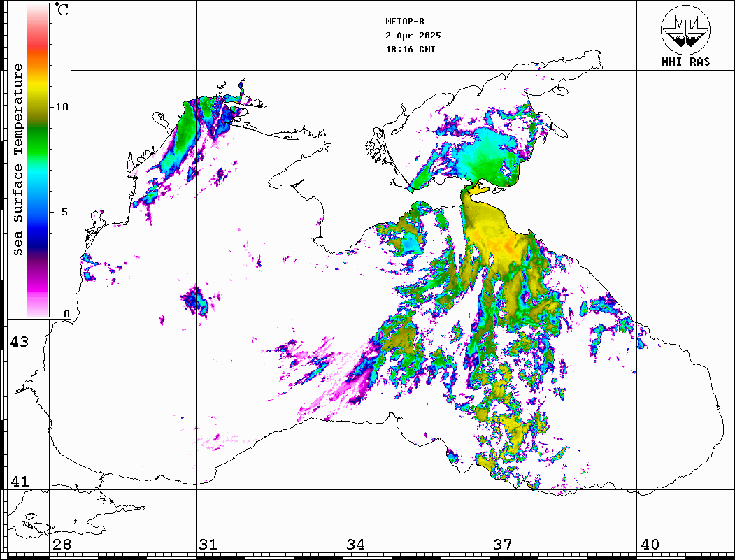Click the 10 tick on temperature scale
The image size is (735, 560).
coord(62,107)
